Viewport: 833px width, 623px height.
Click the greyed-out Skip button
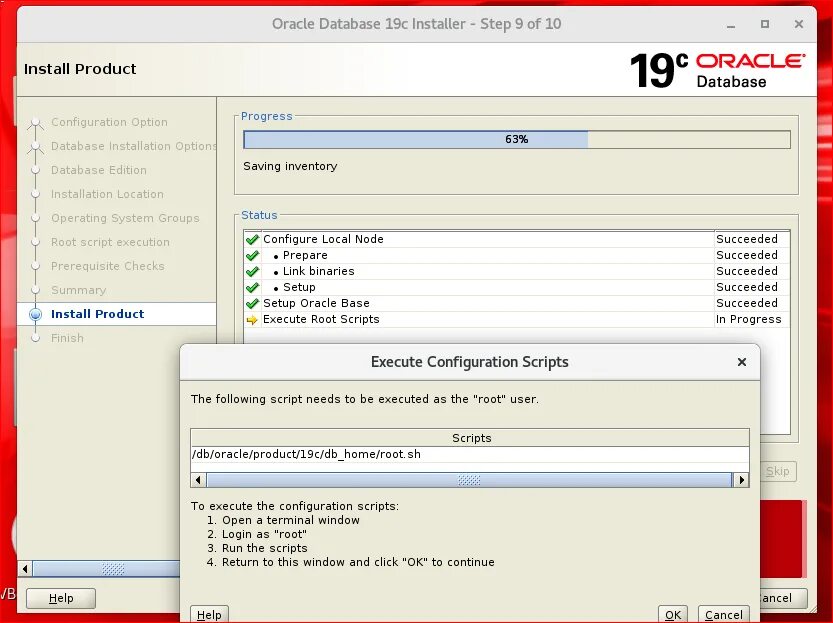pyautogui.click(x=777, y=471)
